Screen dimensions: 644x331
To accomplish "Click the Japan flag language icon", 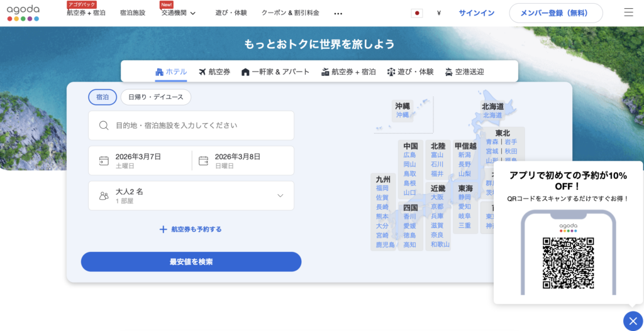I will coord(417,13).
